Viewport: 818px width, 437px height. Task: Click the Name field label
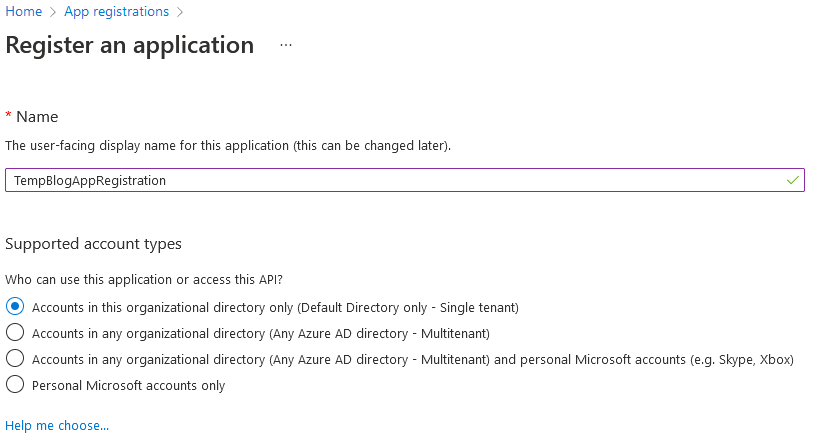tap(37, 117)
